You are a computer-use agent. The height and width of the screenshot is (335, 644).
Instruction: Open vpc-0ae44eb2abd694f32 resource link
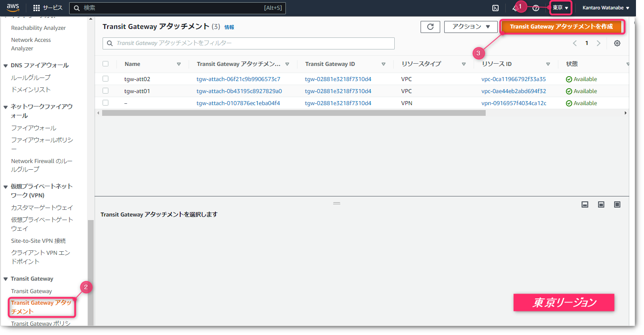(514, 91)
